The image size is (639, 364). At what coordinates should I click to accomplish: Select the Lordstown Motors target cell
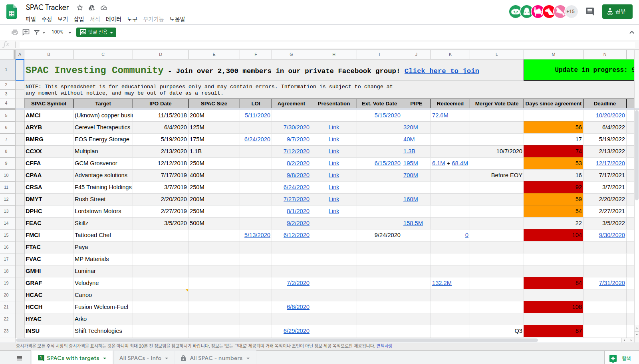[103, 211]
